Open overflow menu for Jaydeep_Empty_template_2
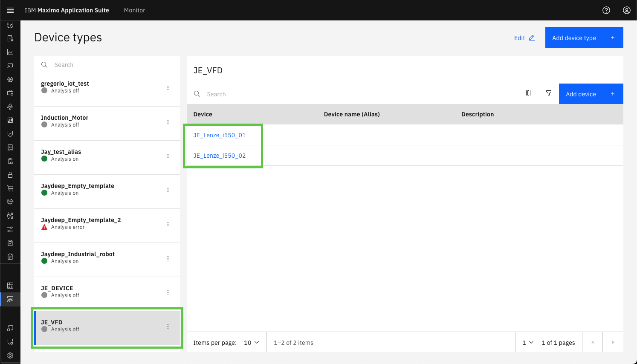 [x=168, y=224]
